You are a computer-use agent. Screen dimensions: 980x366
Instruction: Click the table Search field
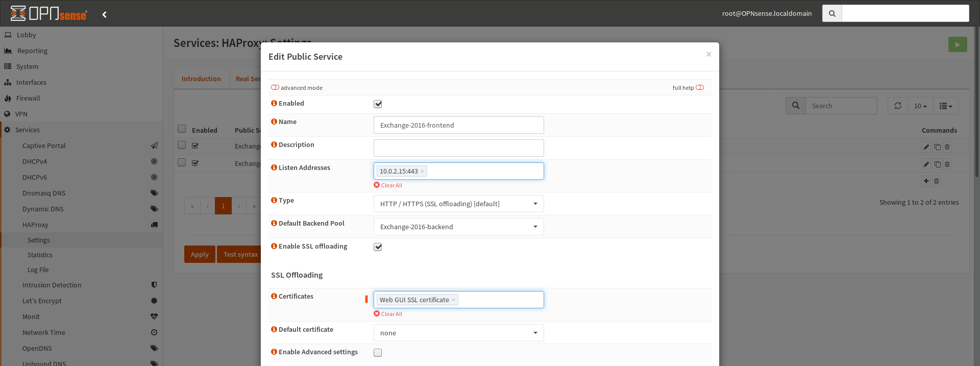pyautogui.click(x=841, y=106)
